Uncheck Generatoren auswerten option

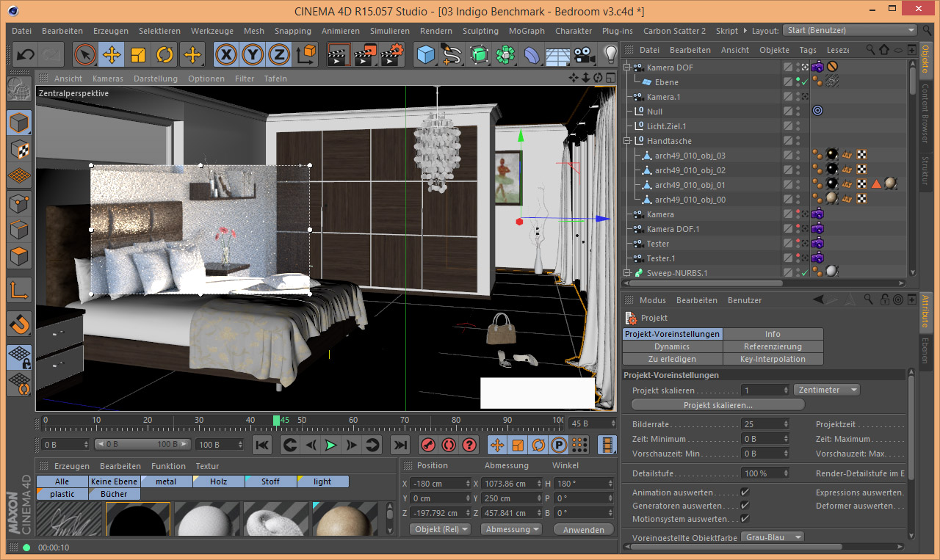[745, 505]
